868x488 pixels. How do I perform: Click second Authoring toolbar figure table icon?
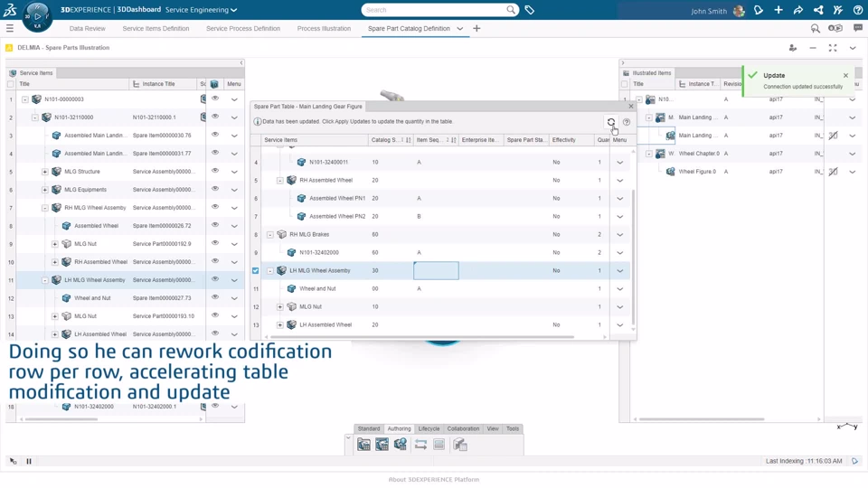click(382, 445)
